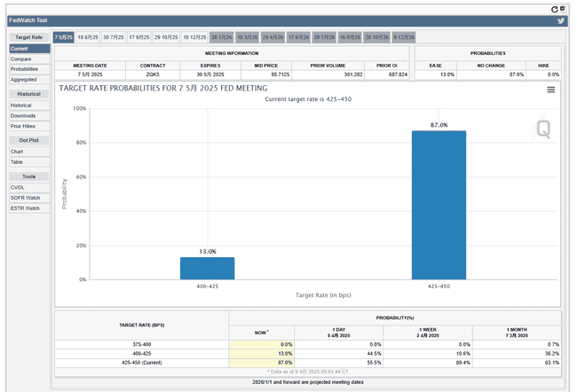Open the CVOL tool
Screen dimensions: 577x392
click(x=17, y=187)
